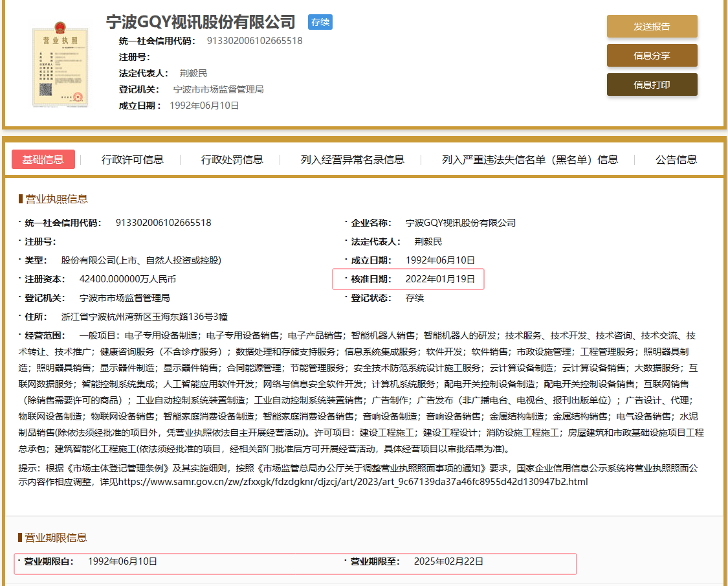Click business term end date 2025年02月22日
Screen dimensions: 728x586
(448, 561)
